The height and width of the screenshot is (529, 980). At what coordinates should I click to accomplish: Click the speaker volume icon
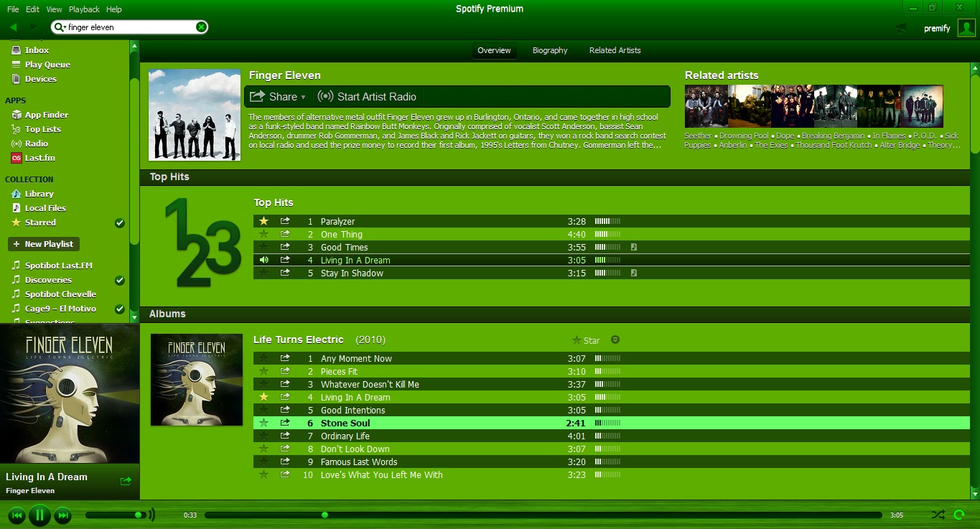[151, 515]
